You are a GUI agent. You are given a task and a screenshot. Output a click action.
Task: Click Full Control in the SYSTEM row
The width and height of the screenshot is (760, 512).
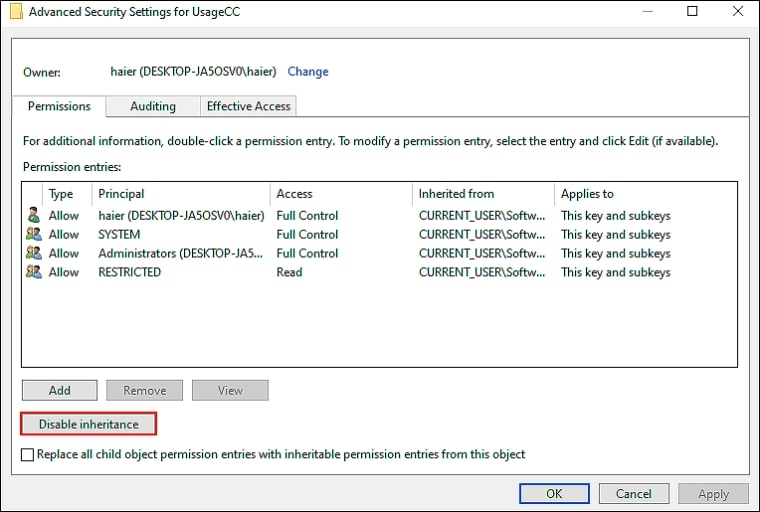[x=307, y=234]
